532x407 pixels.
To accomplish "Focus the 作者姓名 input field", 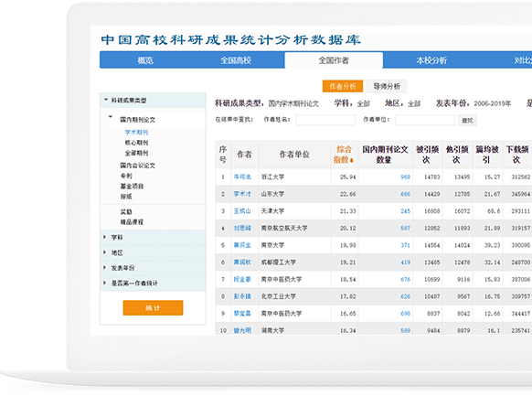I will click(x=325, y=120).
